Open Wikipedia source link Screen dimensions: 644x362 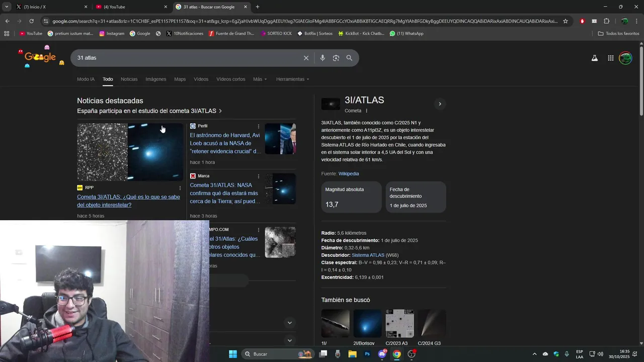[349, 174]
